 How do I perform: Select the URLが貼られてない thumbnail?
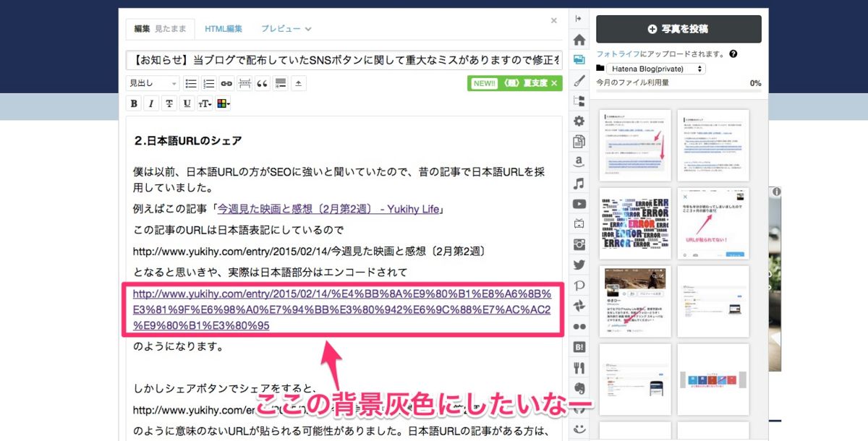coord(713,223)
